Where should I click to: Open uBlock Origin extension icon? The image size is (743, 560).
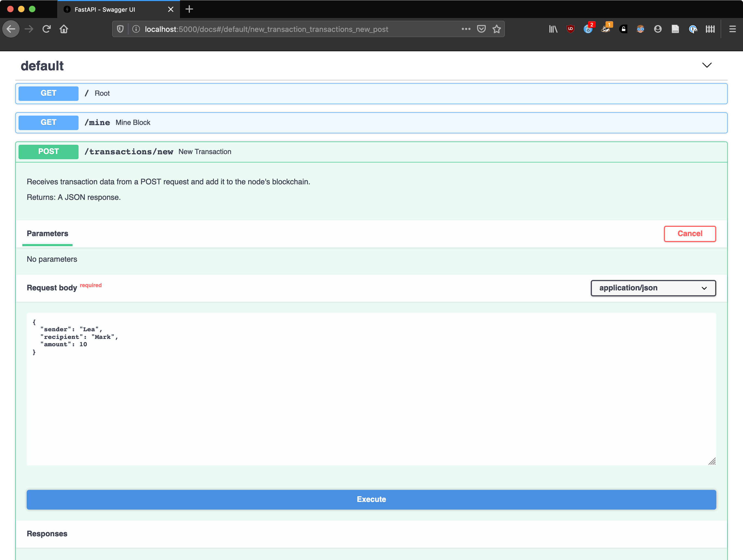[x=570, y=29]
